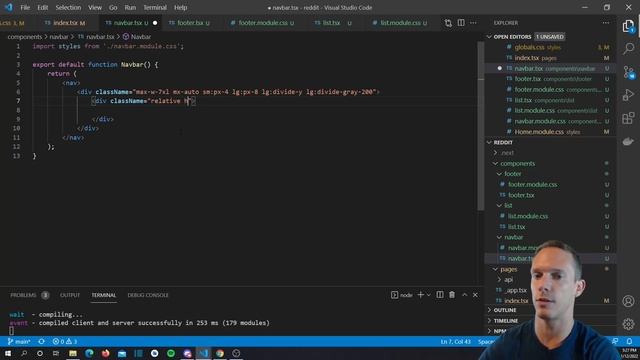Open the File menu
The image size is (640, 360).
[x=25, y=7]
